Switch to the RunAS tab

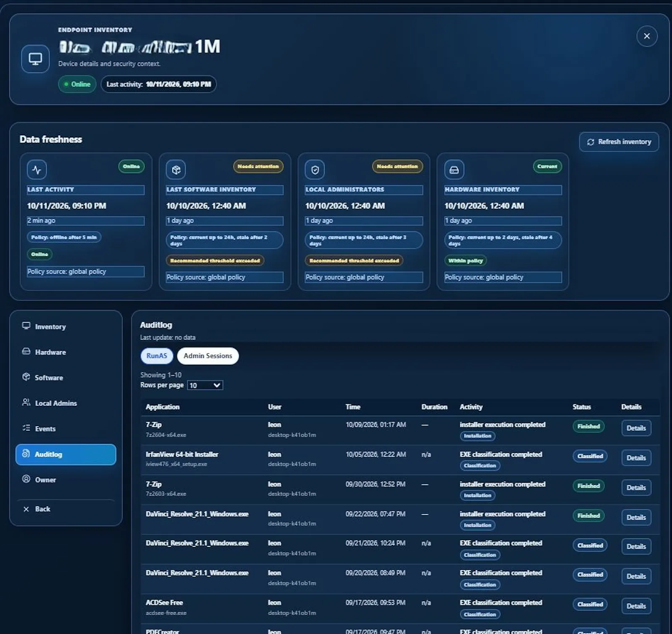tap(157, 356)
